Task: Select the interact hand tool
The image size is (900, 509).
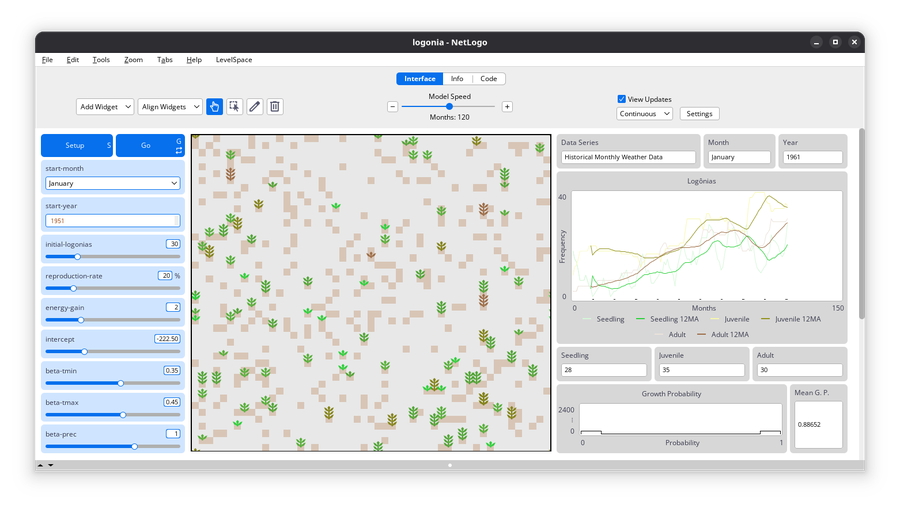Action: 215,107
